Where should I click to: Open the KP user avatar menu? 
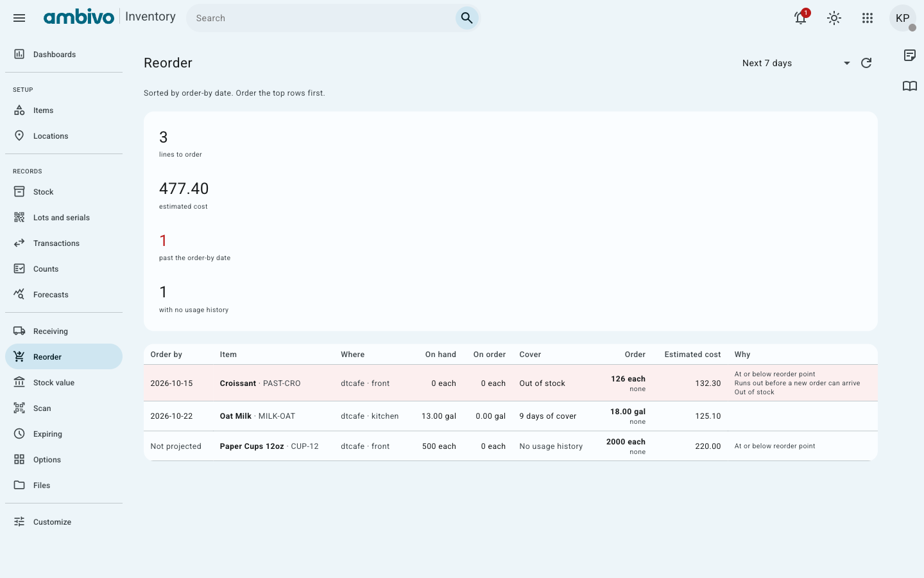(903, 18)
